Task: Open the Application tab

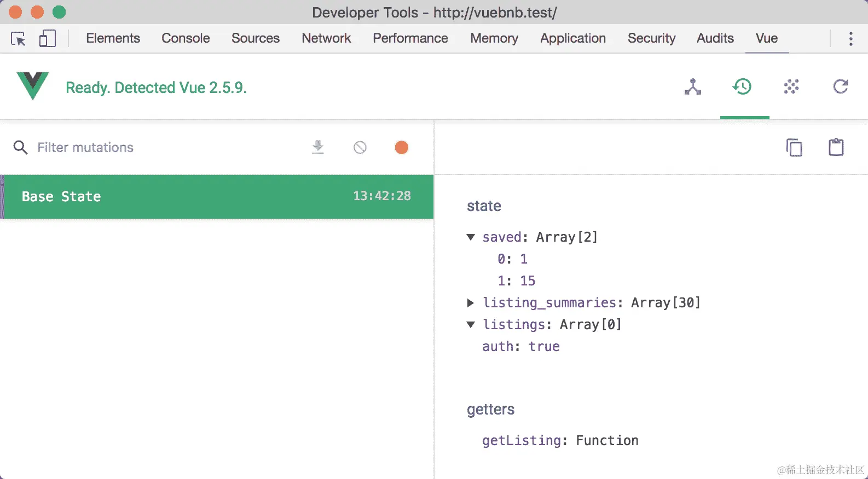Action: [x=573, y=38]
